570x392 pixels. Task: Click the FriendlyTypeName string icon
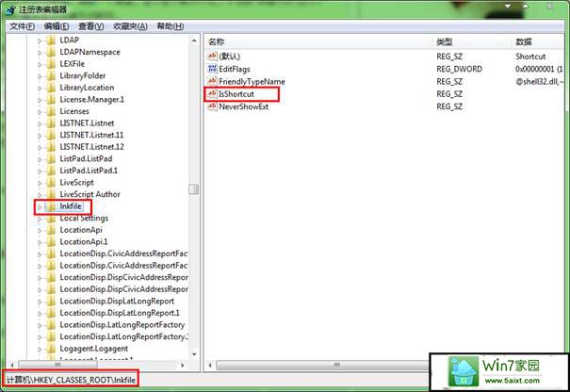pyautogui.click(x=212, y=81)
